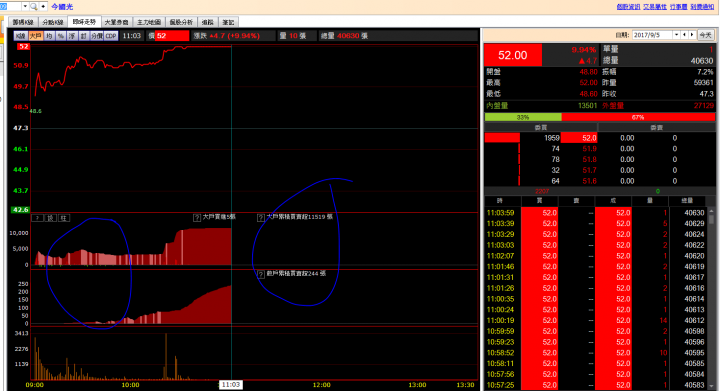This screenshot has height=391, width=720.
Task: Open the 筆記 notes tab
Action: click(228, 22)
